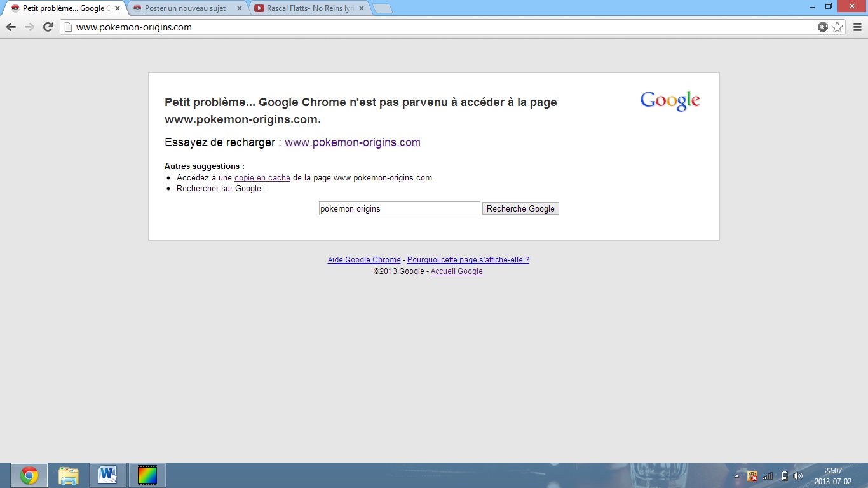Click the 'Autres suggestions :' label
This screenshot has height=488, width=868.
click(x=205, y=166)
